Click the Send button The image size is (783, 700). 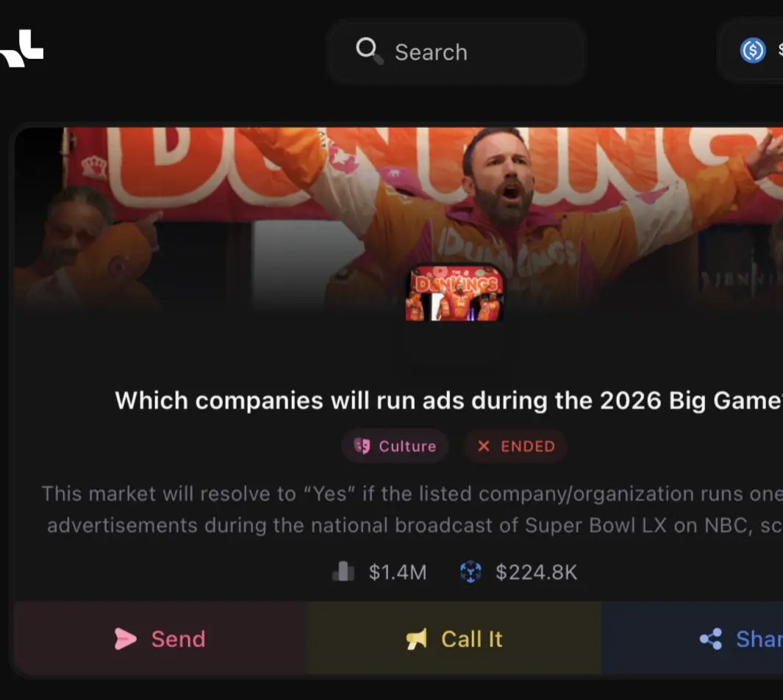[161, 638]
